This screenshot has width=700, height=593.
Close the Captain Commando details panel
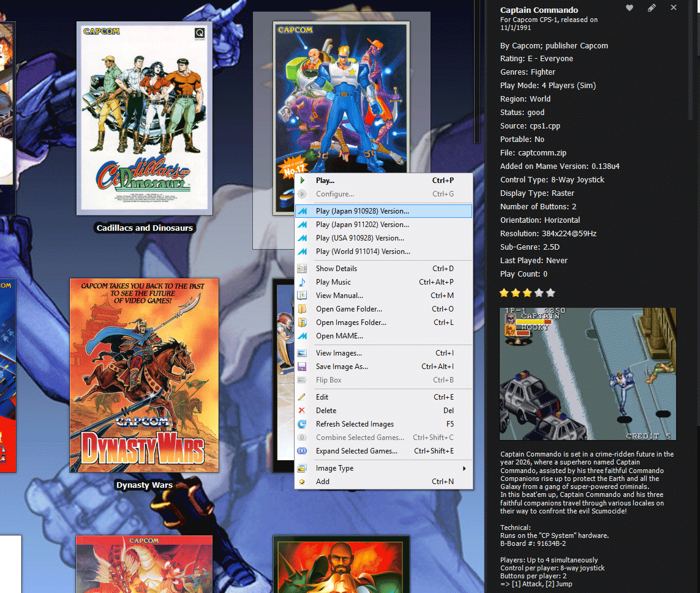pos(674,7)
